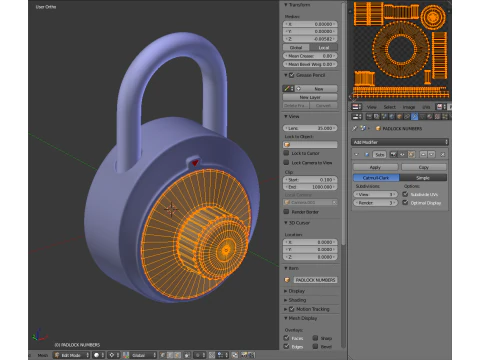Screen dimensions: 480x360
Task: Click the UV editor type icon
Action: tap(357, 107)
